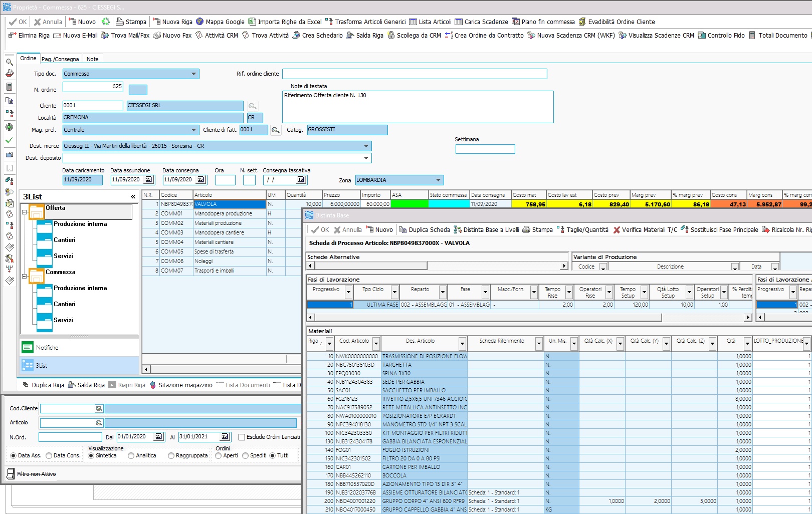Switch to the Pag./Consegna tab

[60, 59]
